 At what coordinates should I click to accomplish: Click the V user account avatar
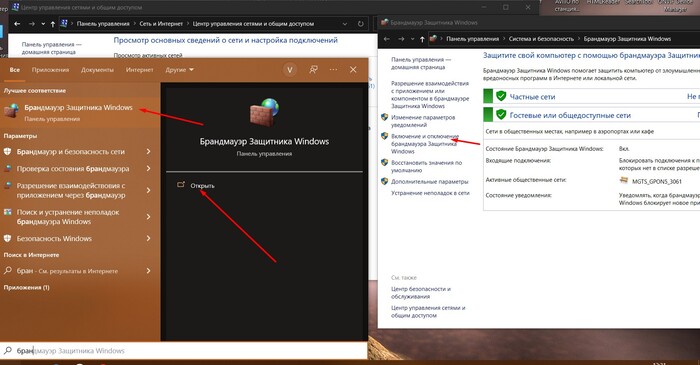pos(290,70)
